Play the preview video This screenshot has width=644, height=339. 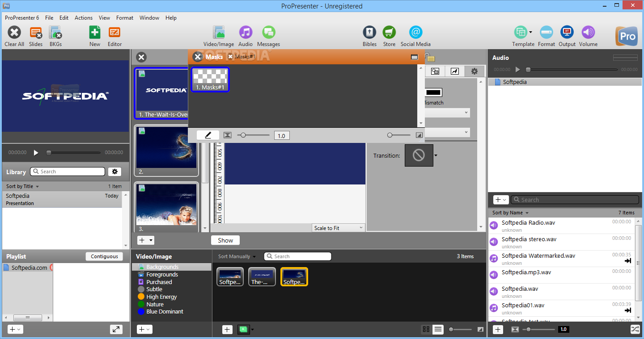36,152
